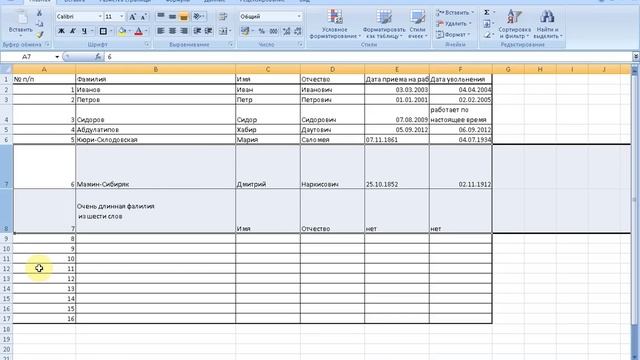Toggle Align Text Right

tap(184, 31)
